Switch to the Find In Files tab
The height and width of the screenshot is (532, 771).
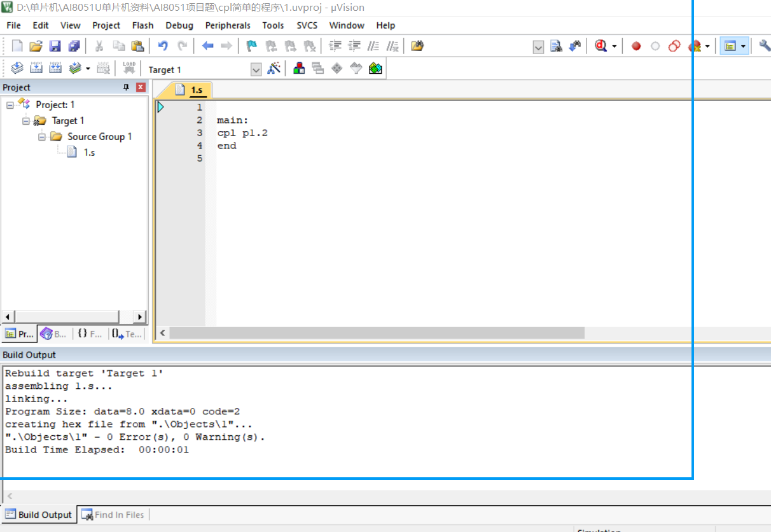[x=113, y=515]
